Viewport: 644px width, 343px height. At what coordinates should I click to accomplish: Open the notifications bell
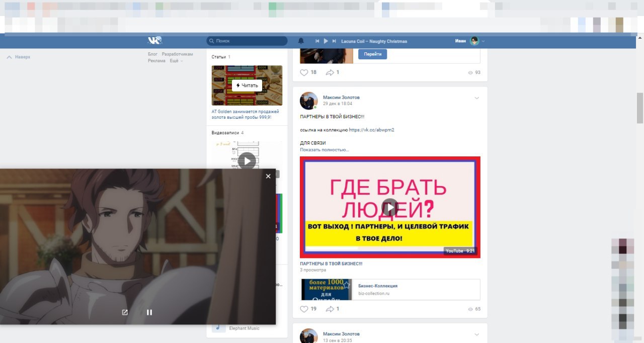click(301, 41)
